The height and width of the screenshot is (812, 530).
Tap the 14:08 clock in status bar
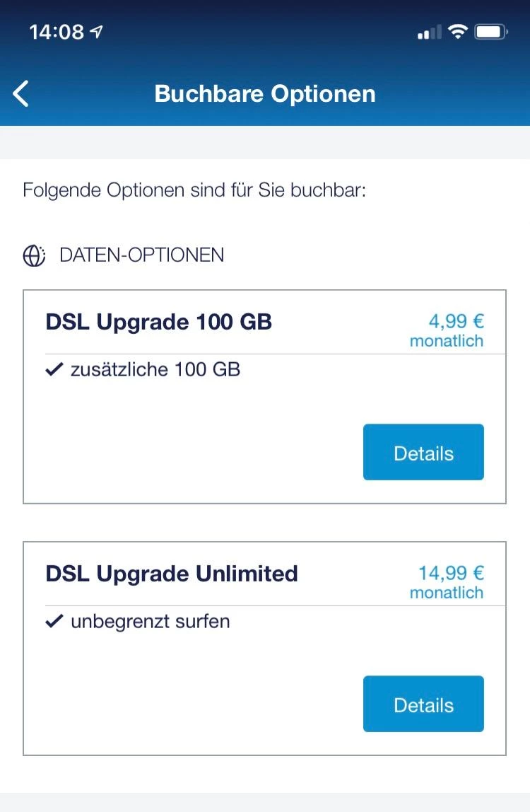point(57,32)
